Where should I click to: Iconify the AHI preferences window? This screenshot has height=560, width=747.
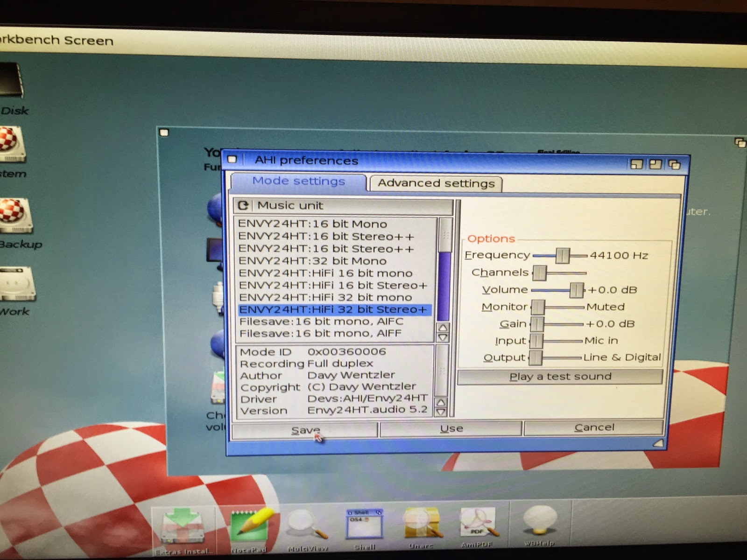point(636,164)
